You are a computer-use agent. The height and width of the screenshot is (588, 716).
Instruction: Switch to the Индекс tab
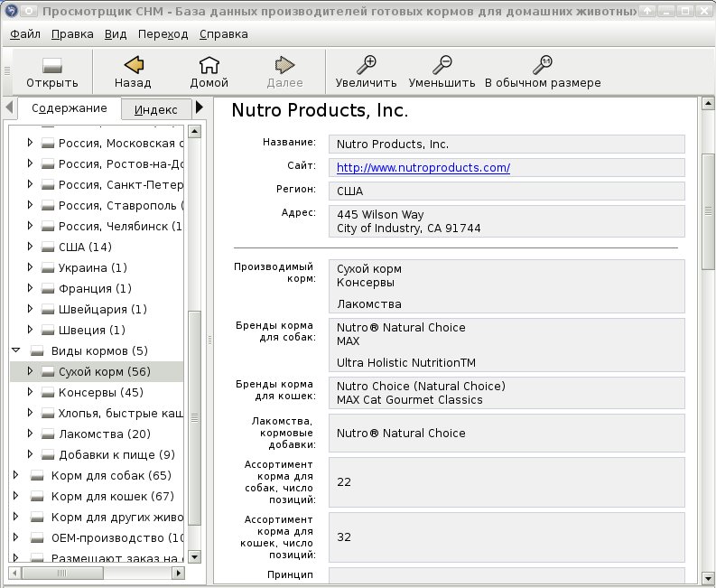(x=155, y=109)
